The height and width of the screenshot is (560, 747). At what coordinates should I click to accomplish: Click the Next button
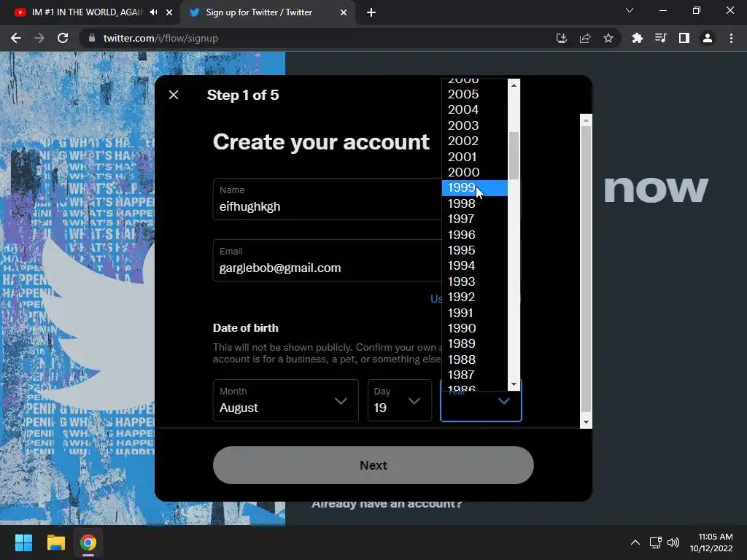(373, 465)
